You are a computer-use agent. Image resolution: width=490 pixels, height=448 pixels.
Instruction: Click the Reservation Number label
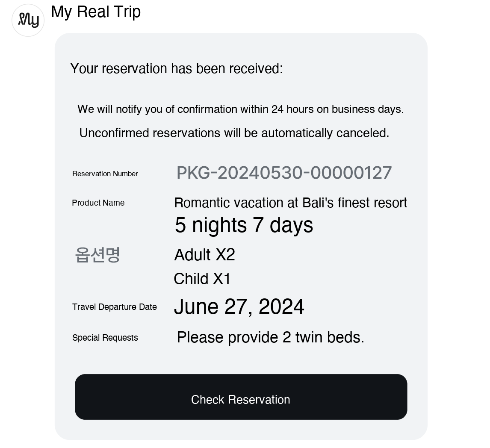pyautogui.click(x=105, y=174)
